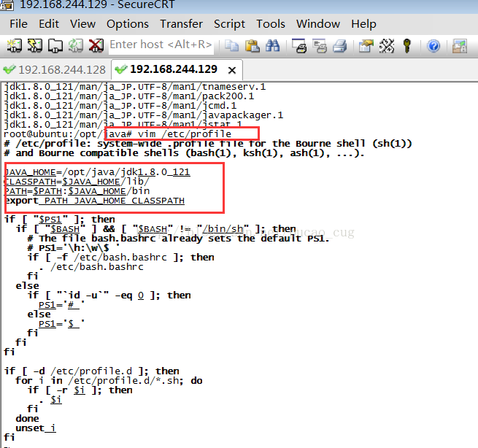This screenshot has width=478, height=448.
Task: Open the Transfer menu
Action: (181, 23)
